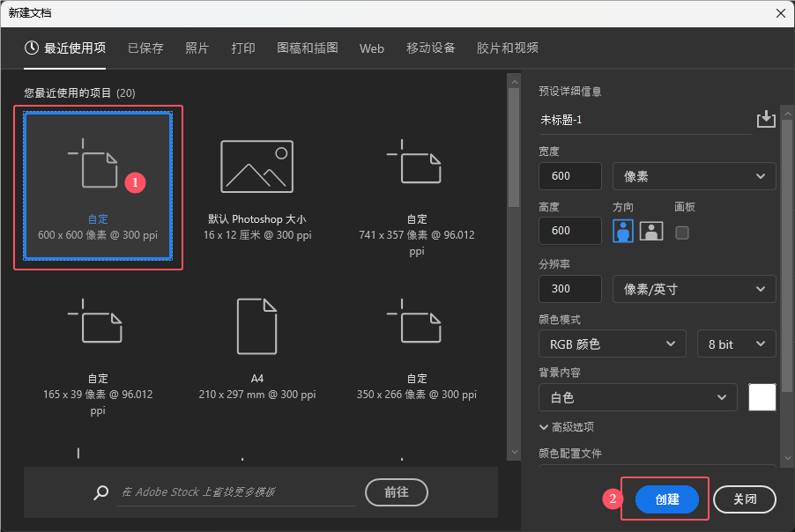
Task: Open the width unit 像素 dropdown
Action: tap(695, 176)
